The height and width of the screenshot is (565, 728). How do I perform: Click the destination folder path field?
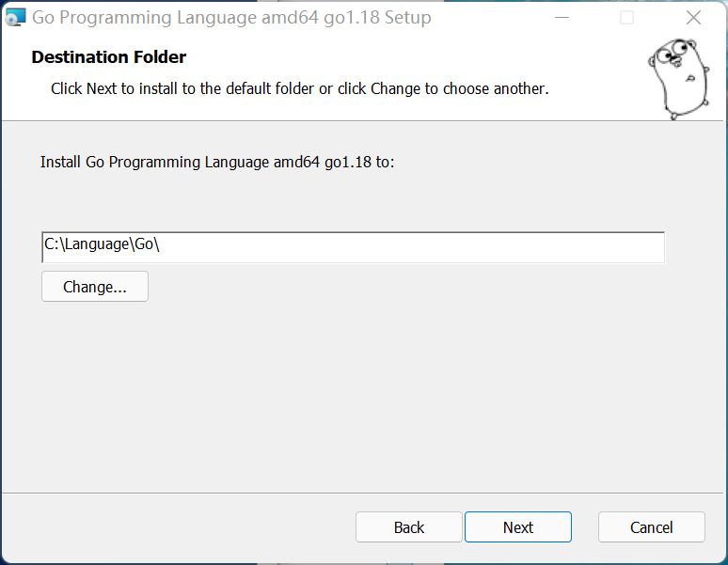pos(353,246)
